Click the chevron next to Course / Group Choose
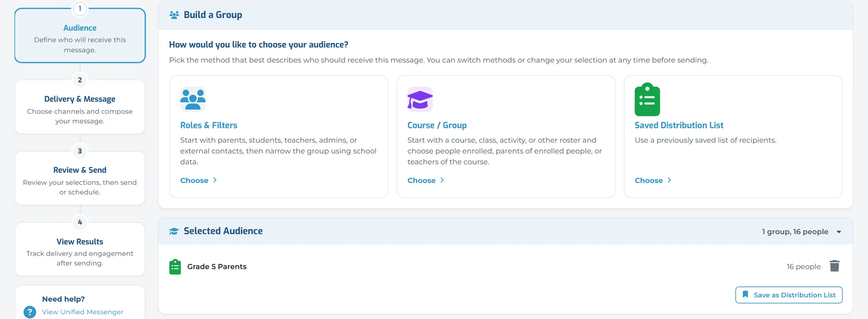This screenshot has width=868, height=319. tap(442, 180)
